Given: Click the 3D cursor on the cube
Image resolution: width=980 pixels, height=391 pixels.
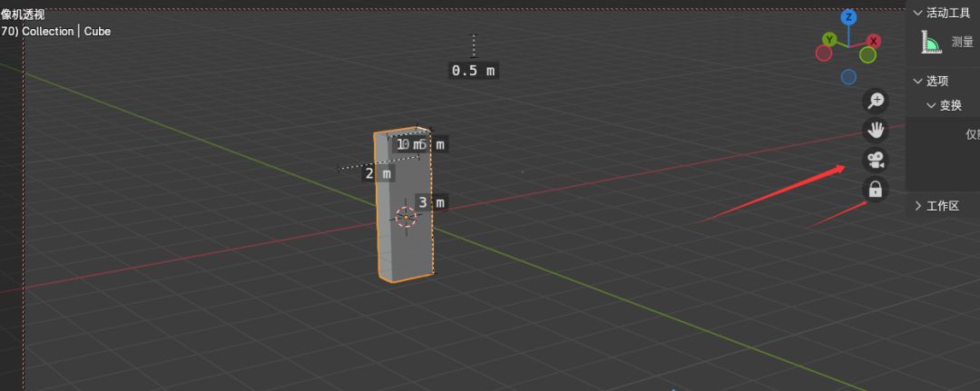Looking at the screenshot, I should [406, 216].
